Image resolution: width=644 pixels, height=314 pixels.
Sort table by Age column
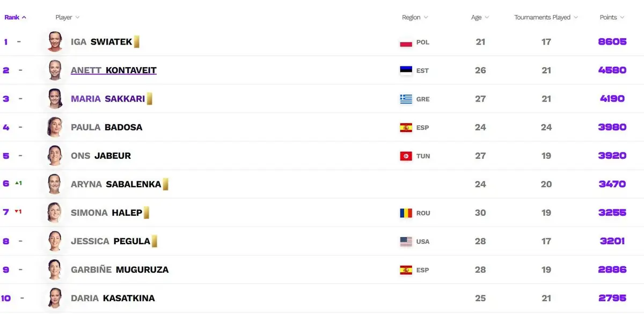[x=480, y=17]
